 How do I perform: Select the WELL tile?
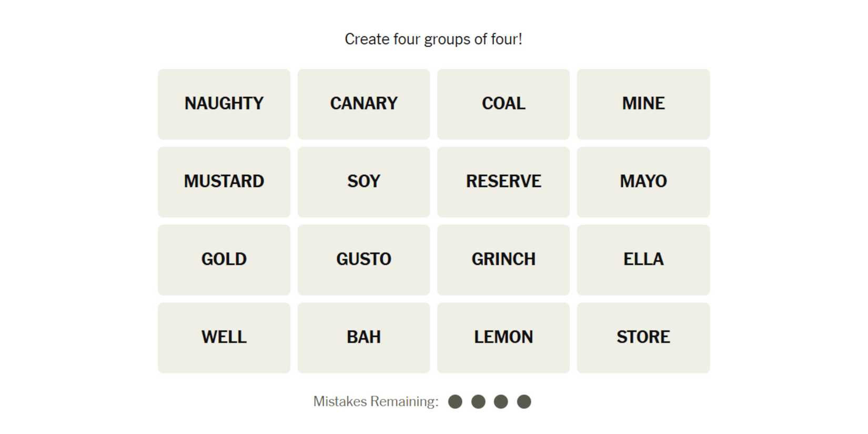224,337
